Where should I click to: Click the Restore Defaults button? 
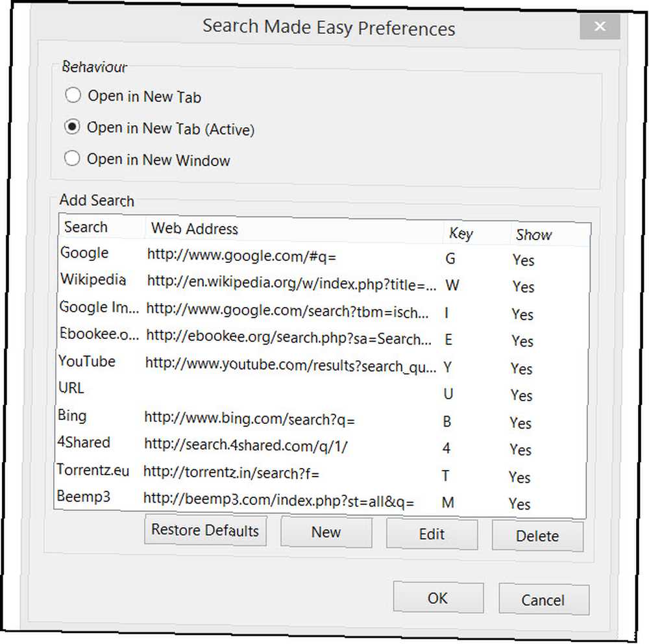pyautogui.click(x=205, y=530)
